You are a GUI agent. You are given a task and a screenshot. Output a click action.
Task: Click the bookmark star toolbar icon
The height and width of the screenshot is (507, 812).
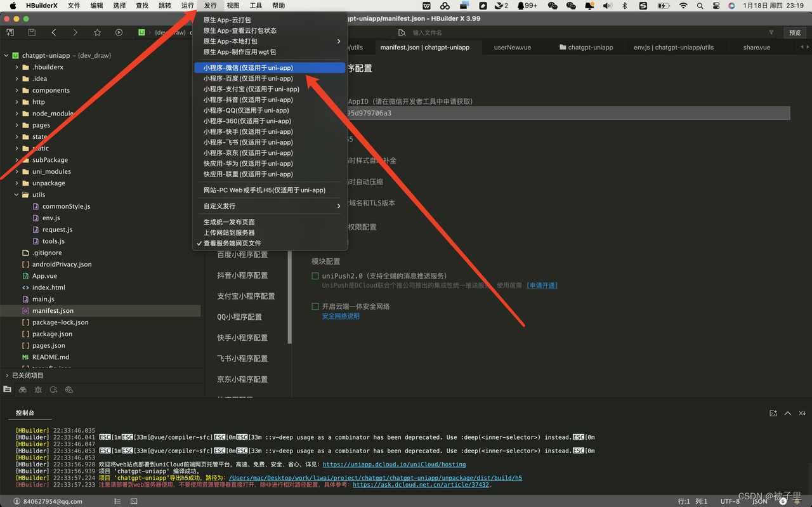pos(97,32)
